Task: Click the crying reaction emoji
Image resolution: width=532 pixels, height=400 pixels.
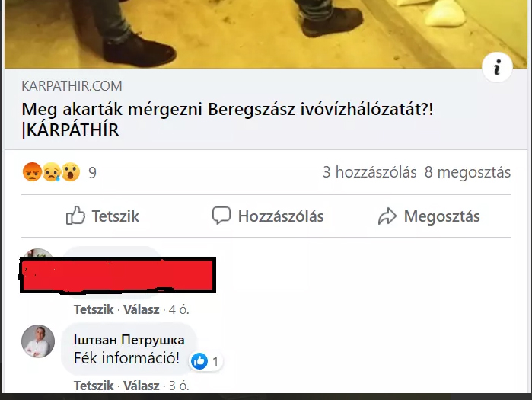Action: [52, 172]
